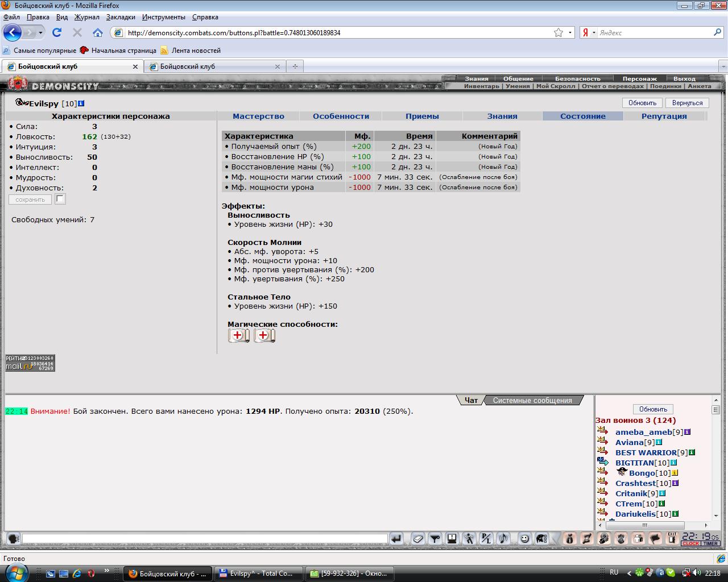Click the Firefox back navigation button

[13, 32]
